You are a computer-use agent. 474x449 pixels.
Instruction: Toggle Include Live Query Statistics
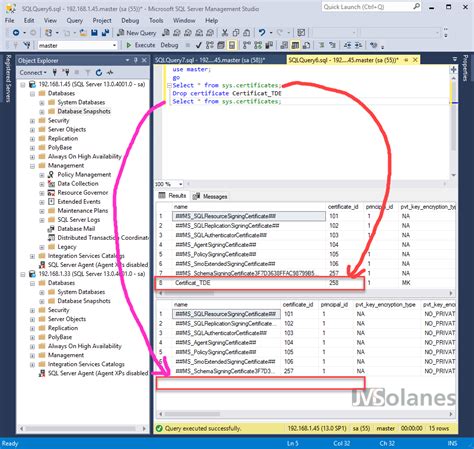258,45
